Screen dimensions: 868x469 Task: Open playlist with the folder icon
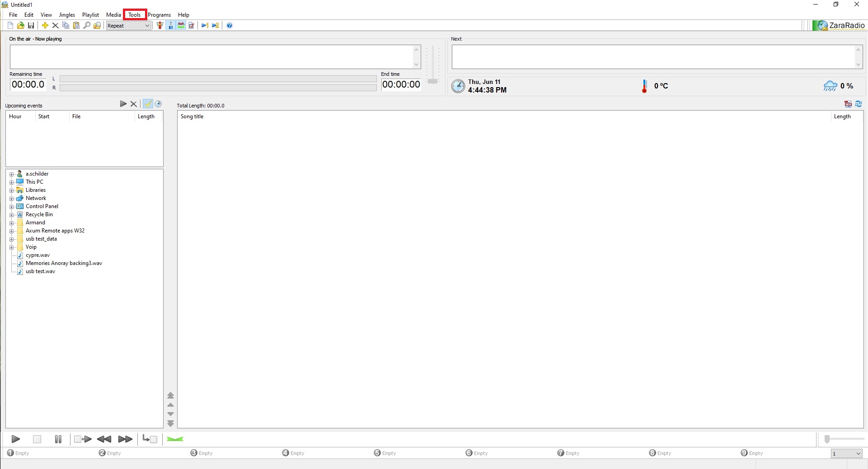[20, 26]
